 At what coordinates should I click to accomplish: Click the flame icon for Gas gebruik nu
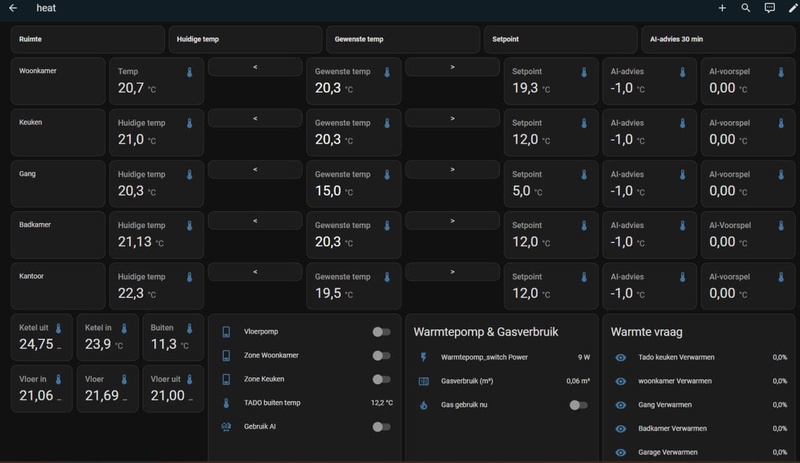coord(423,405)
